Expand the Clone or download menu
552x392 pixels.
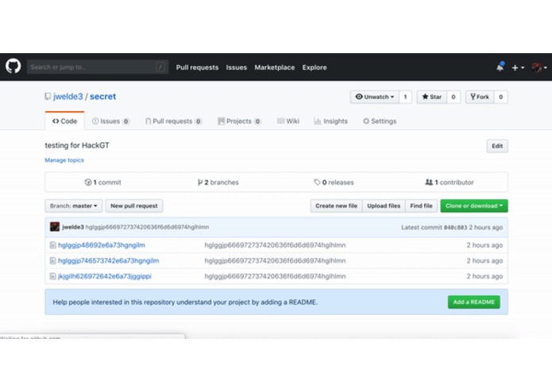(474, 206)
